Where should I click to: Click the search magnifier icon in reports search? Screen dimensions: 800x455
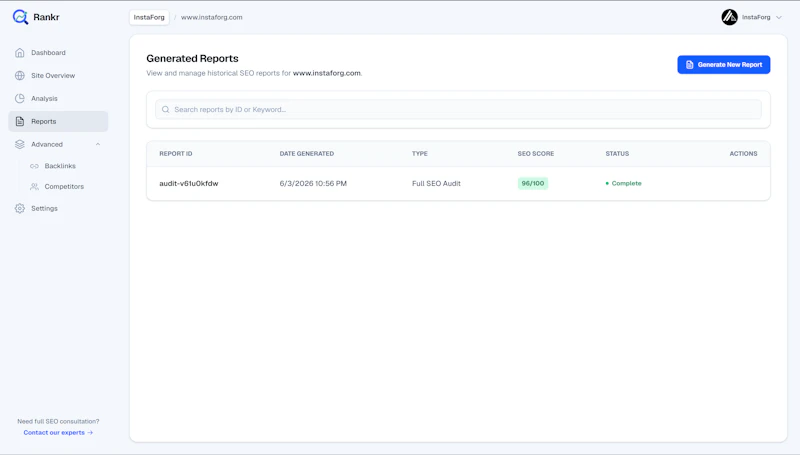pyautogui.click(x=166, y=110)
